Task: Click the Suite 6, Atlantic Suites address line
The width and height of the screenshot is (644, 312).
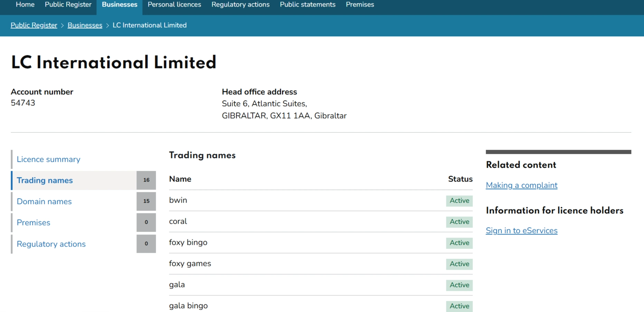Action: pos(264,104)
